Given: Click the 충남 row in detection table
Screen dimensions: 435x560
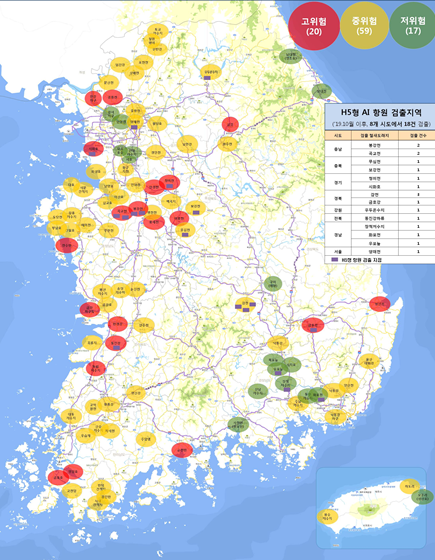Looking at the screenshot, I should (380, 149).
